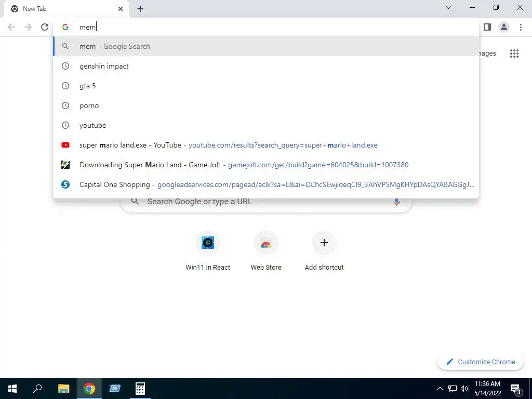
Task: Open the Web Store shortcut
Action: coord(266,251)
